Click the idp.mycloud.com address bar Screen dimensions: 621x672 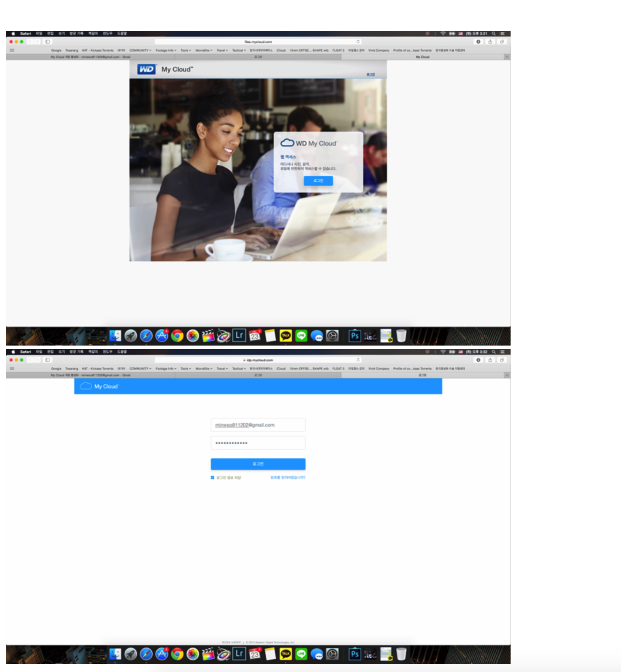pos(258,360)
